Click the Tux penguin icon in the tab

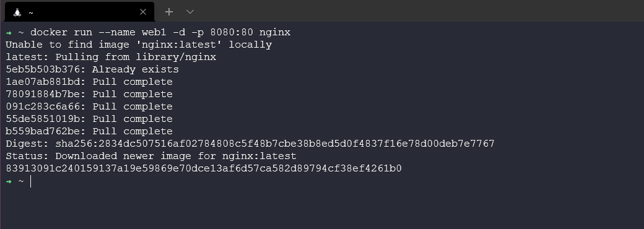pos(17,12)
